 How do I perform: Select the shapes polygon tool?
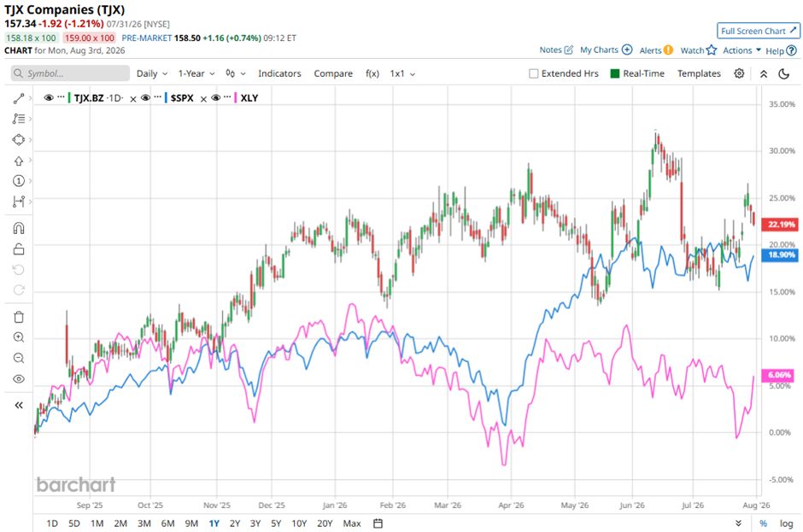tap(19, 140)
